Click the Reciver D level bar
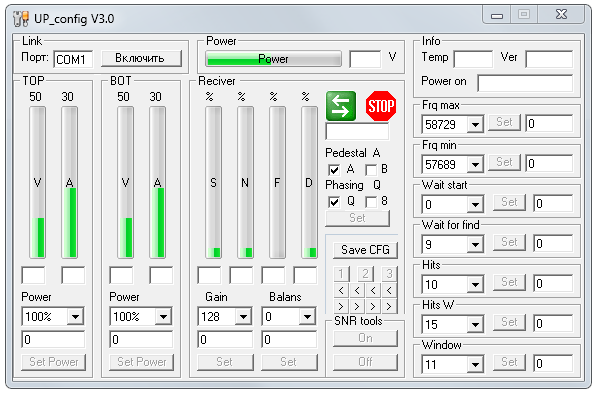The width and height of the screenshot is (596, 395). [x=309, y=182]
